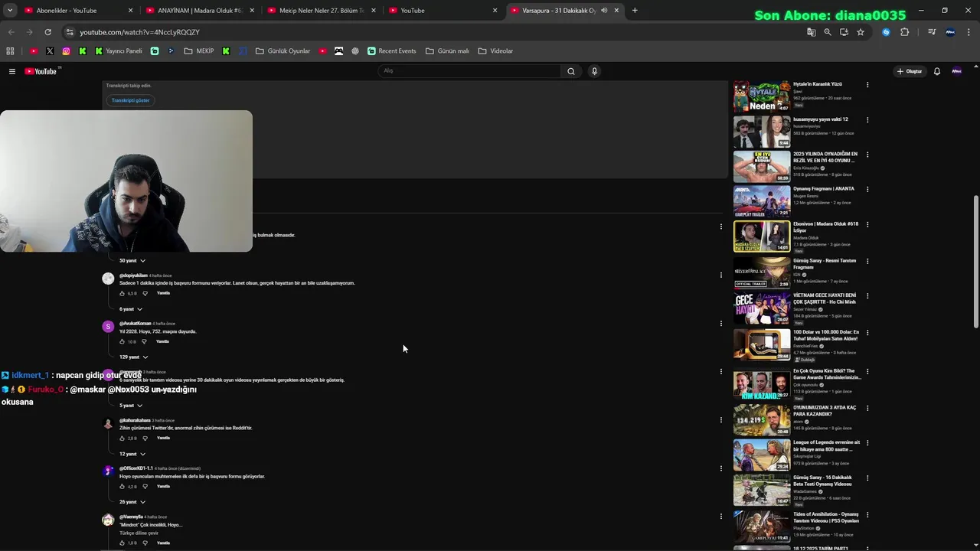Open 100 Dolar vs 100.000 Dolar video title
Viewport: 980px width, 551px height.
826,335
